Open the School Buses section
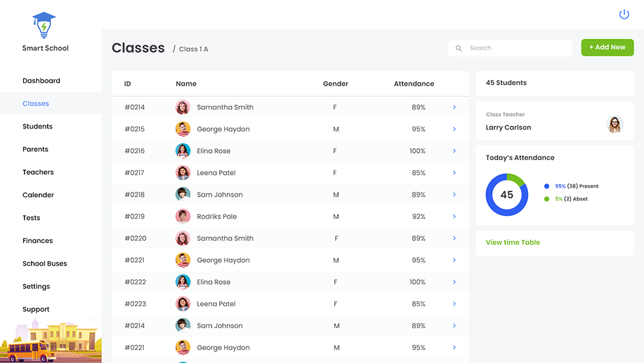This screenshot has width=644, height=363. point(44,264)
